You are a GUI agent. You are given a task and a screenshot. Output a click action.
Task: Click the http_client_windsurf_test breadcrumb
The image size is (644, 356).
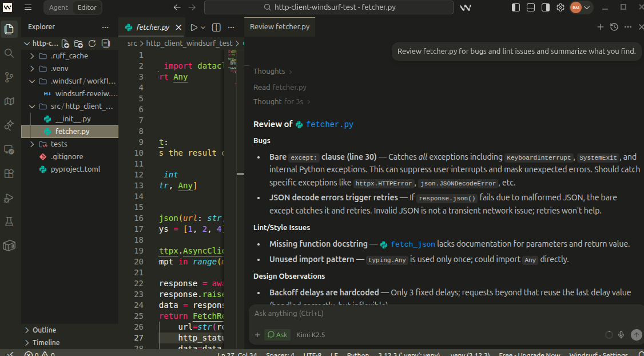pos(189,43)
